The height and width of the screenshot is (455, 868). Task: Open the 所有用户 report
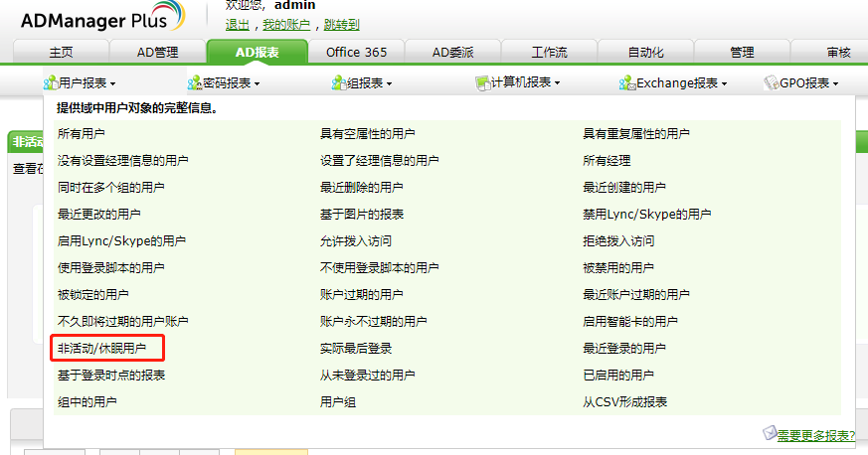(x=81, y=134)
